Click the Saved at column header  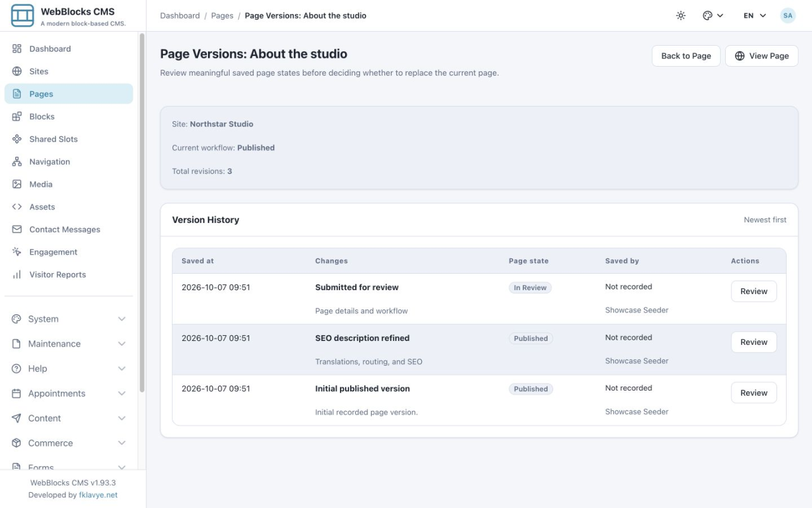pos(198,261)
